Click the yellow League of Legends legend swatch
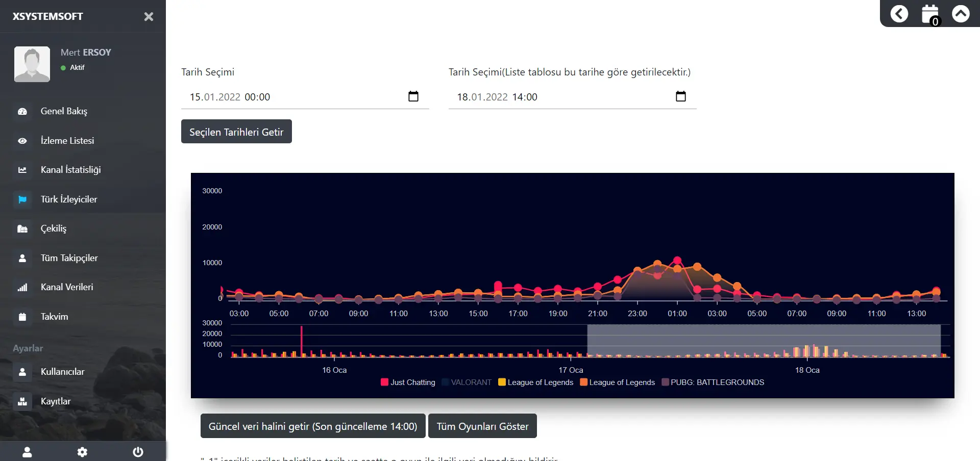 coord(502,382)
